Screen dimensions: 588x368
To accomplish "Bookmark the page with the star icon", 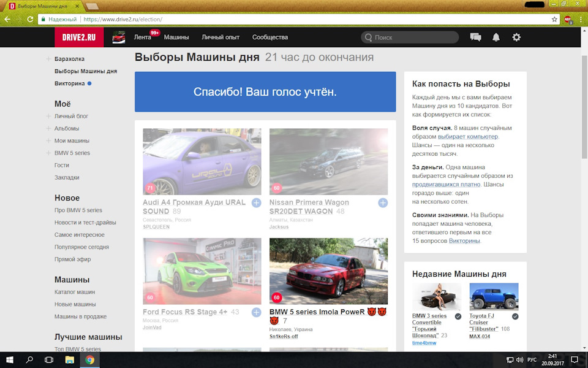I will pos(554,19).
